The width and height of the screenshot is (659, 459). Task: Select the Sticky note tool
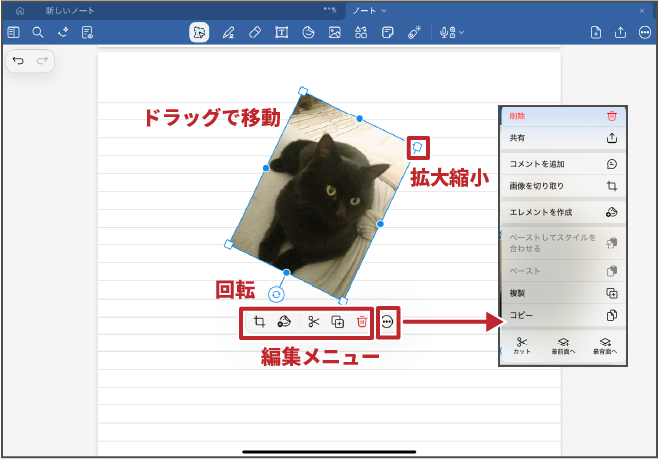[387, 32]
